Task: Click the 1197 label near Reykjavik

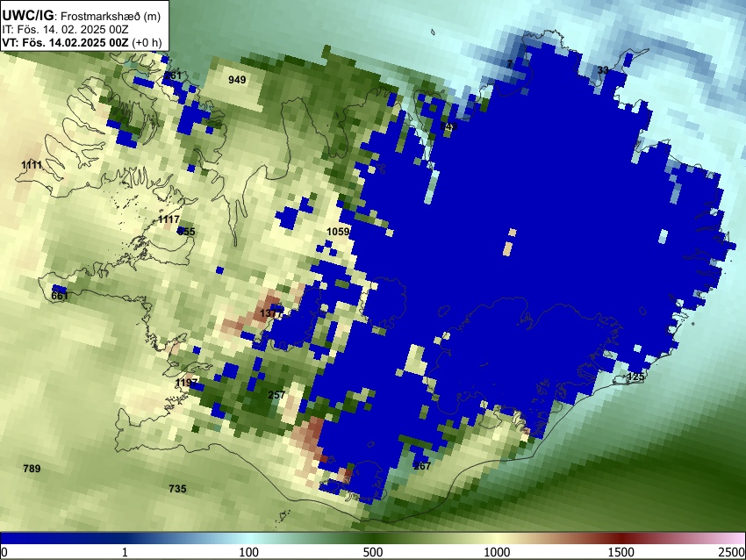Action: 186,383
